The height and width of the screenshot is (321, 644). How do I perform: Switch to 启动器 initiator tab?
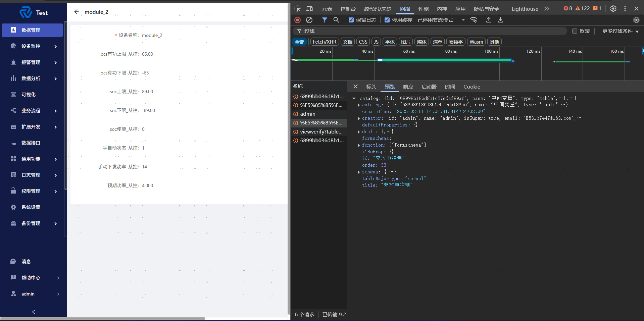(429, 87)
